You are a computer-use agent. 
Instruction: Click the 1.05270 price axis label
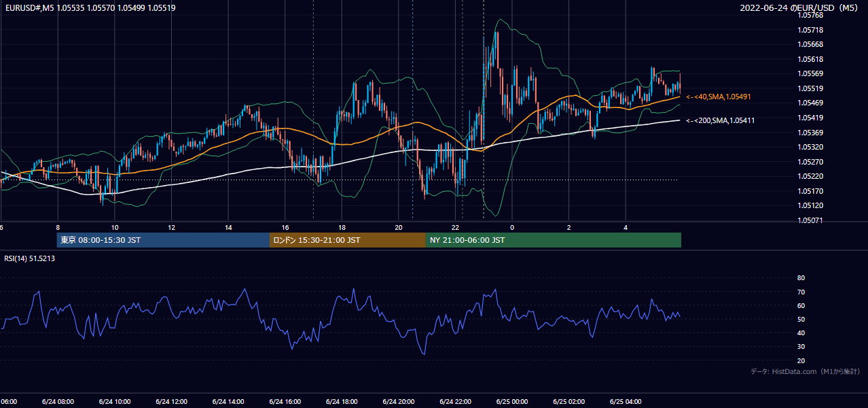(811, 162)
